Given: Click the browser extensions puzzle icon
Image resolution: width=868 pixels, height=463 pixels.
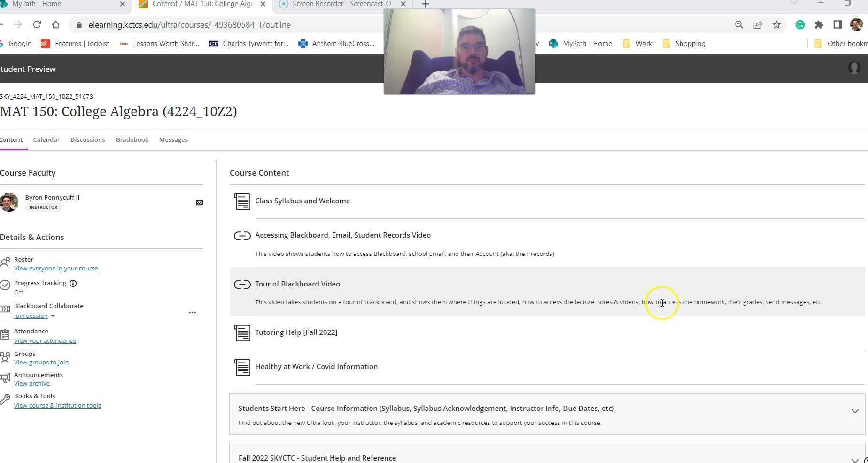Looking at the screenshot, I should [819, 24].
